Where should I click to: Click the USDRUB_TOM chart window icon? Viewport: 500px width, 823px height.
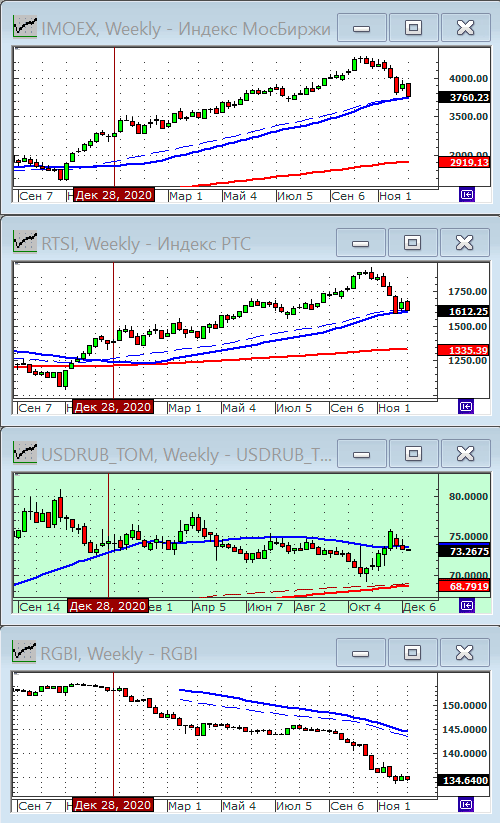[25, 453]
